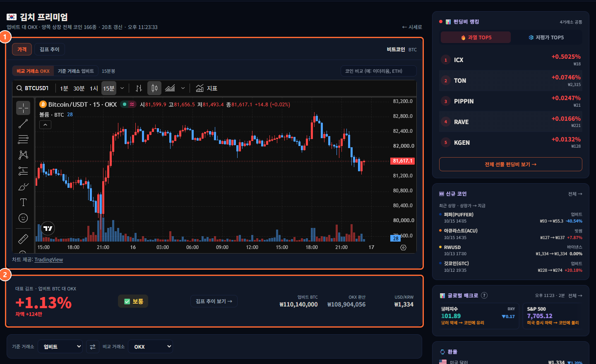Open the ICX funding rate row

[511, 60]
